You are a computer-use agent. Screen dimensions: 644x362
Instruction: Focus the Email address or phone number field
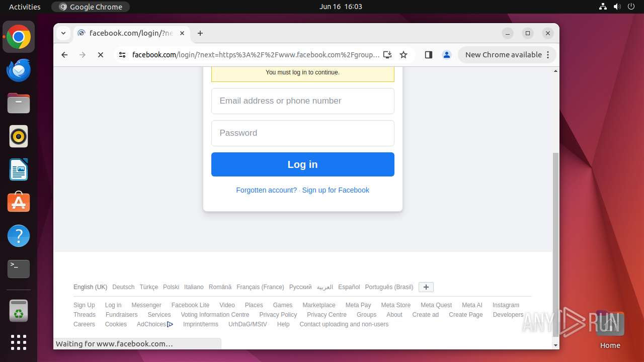click(x=303, y=101)
